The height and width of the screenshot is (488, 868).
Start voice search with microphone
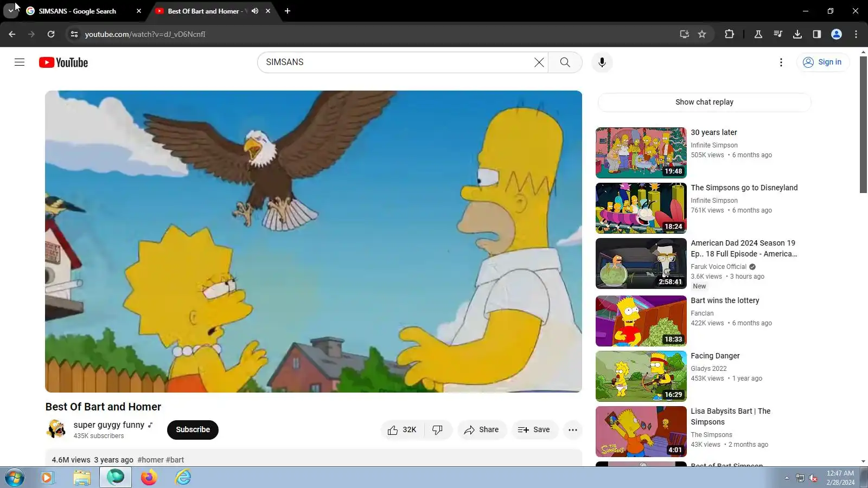click(602, 62)
